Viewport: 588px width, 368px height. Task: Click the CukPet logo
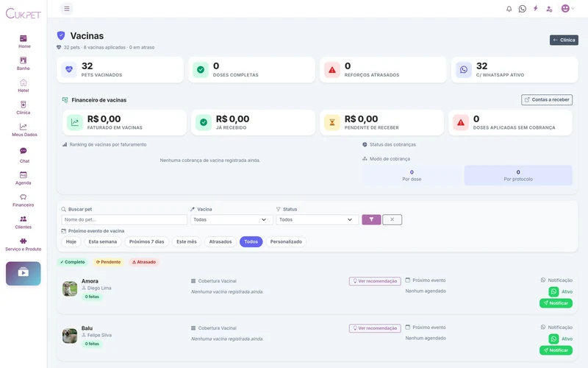pyautogui.click(x=24, y=14)
